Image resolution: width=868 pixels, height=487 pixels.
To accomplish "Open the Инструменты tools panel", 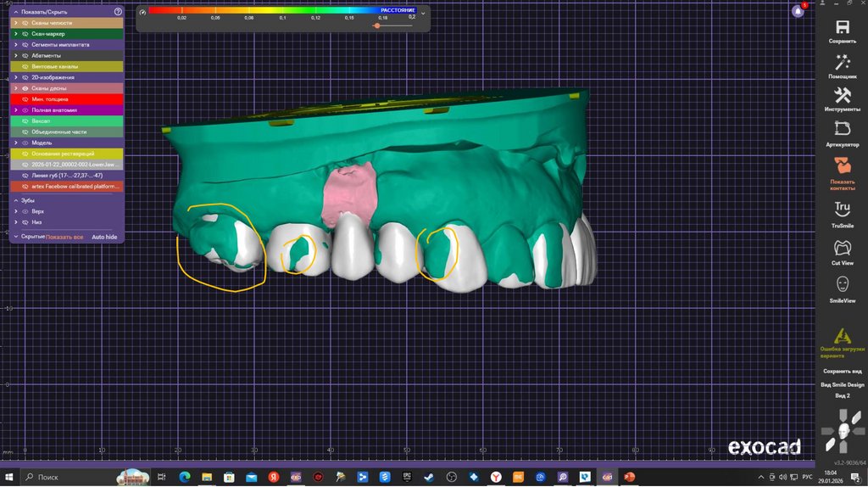I will point(842,95).
